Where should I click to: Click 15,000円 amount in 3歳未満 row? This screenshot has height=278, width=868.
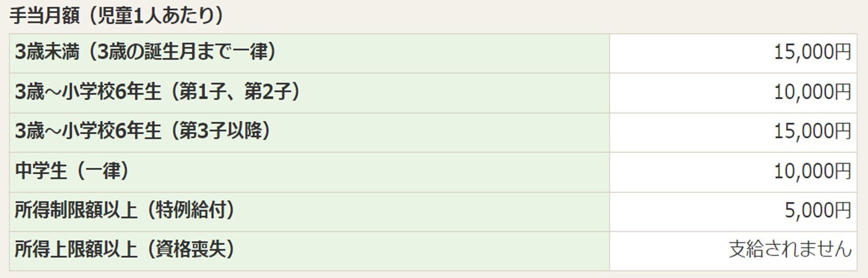(x=812, y=53)
